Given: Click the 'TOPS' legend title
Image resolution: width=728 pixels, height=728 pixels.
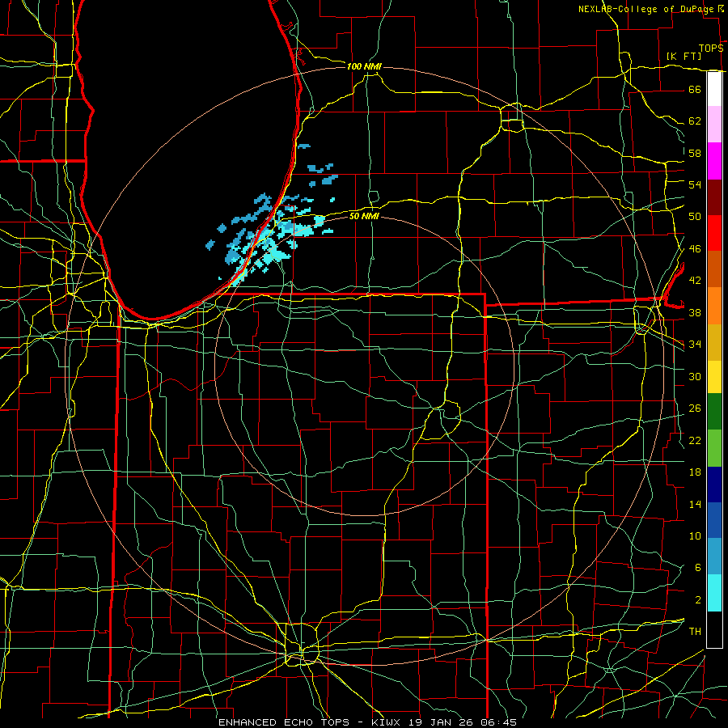Looking at the screenshot, I should [711, 49].
